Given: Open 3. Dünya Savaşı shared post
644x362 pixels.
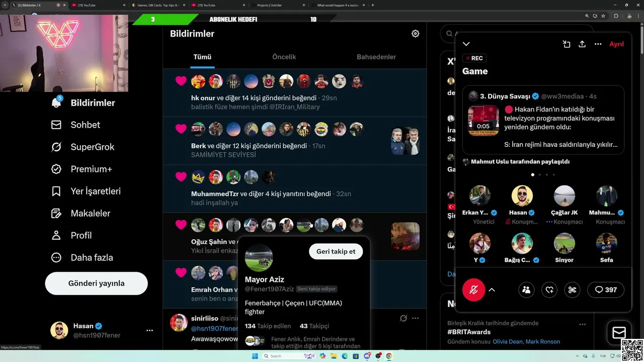Looking at the screenshot, I should (x=543, y=120).
